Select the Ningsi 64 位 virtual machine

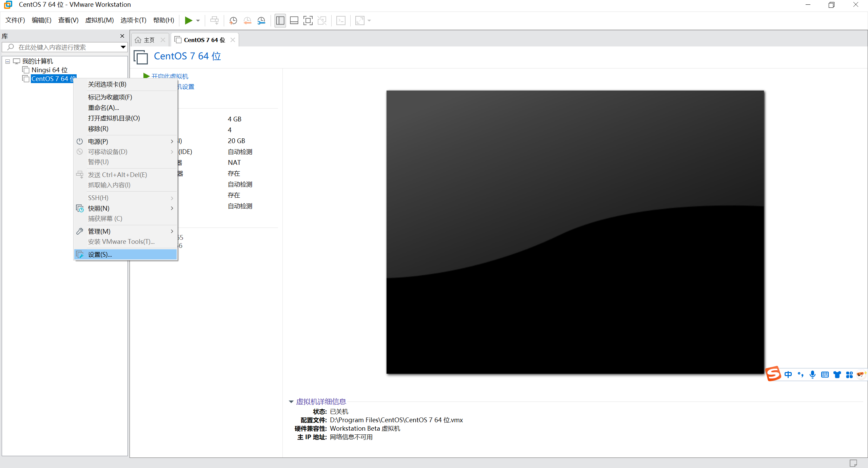50,70
